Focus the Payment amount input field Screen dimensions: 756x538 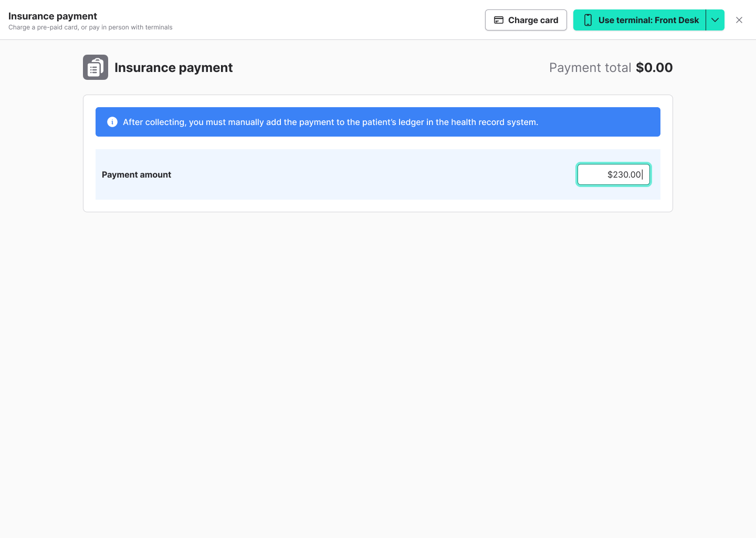(x=614, y=174)
